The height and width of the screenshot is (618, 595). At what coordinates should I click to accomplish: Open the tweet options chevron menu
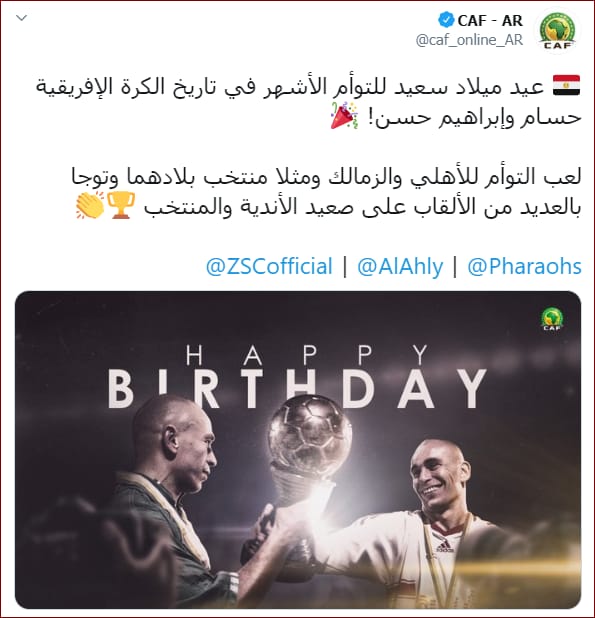[21, 18]
